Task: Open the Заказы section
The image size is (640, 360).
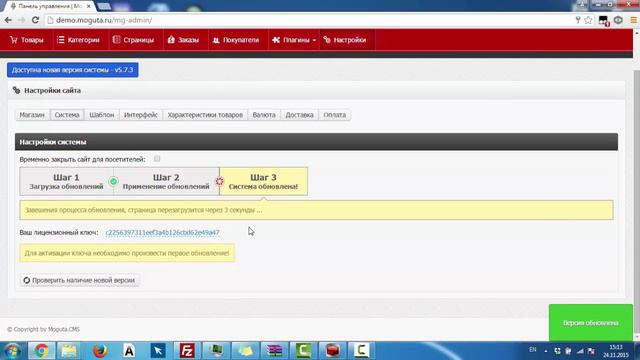Action: pos(183,40)
